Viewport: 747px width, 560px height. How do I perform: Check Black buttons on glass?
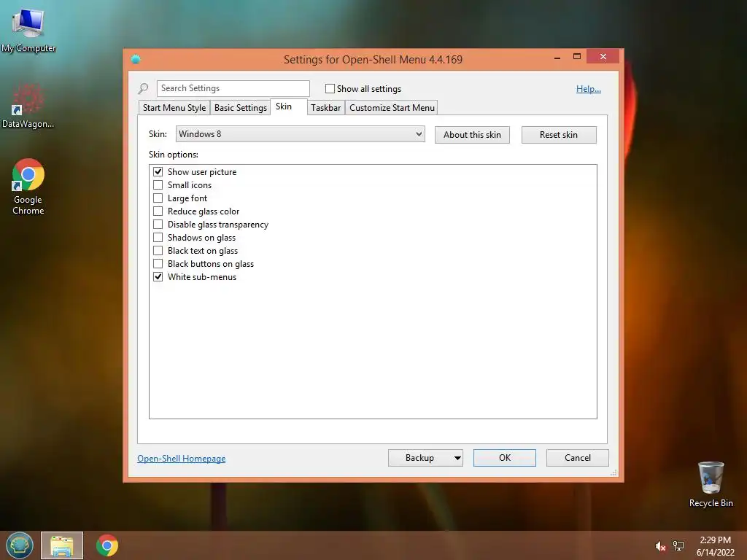point(158,263)
